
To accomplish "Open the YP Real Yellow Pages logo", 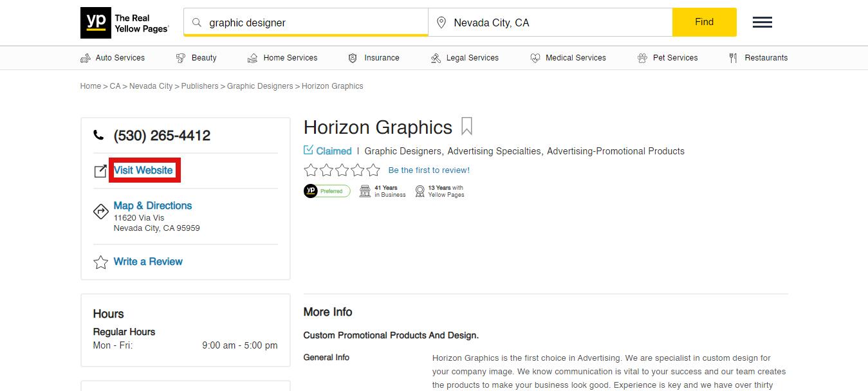I will click(125, 23).
